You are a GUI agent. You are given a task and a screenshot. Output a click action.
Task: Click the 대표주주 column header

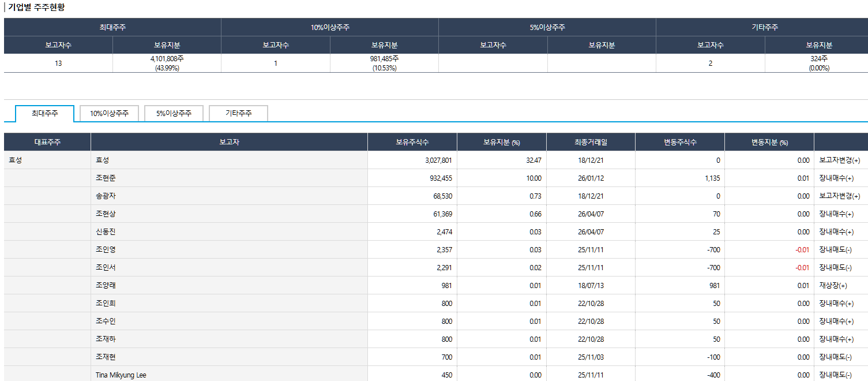pos(47,142)
